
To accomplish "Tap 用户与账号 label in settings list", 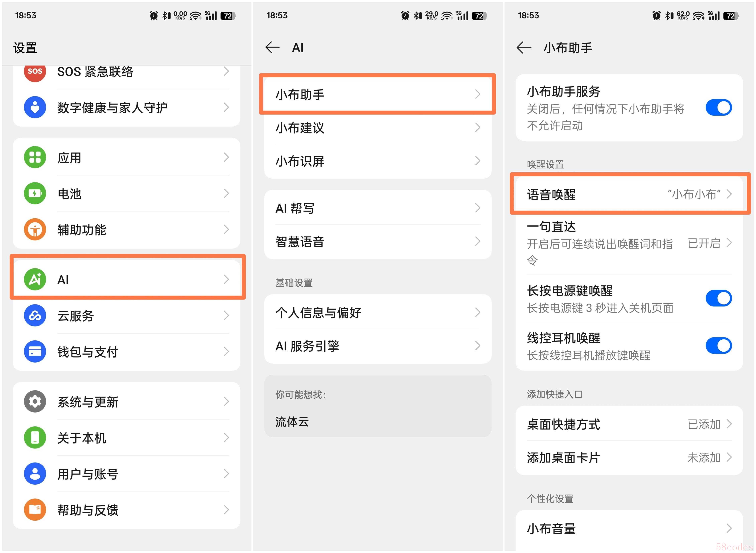I will pos(88,474).
